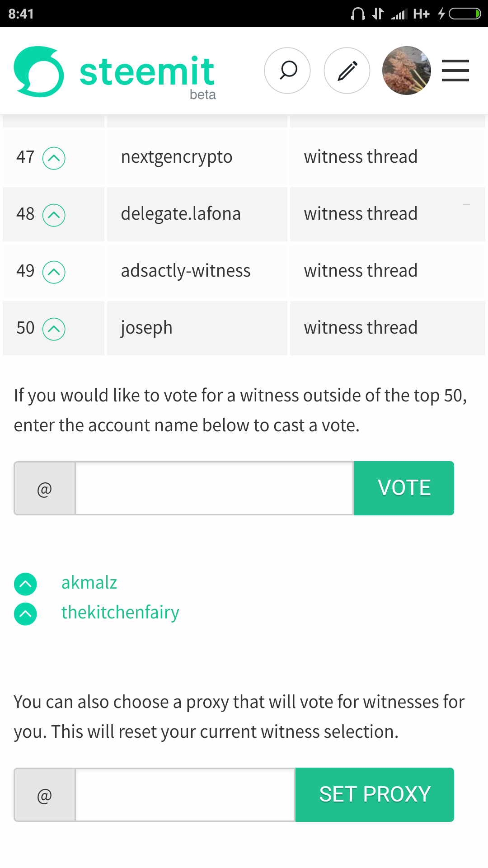Open the hamburger menu
The width and height of the screenshot is (488, 868).
(x=455, y=71)
